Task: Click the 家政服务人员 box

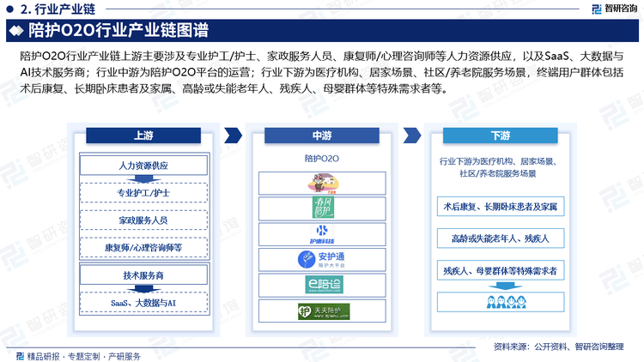Action: point(143,220)
